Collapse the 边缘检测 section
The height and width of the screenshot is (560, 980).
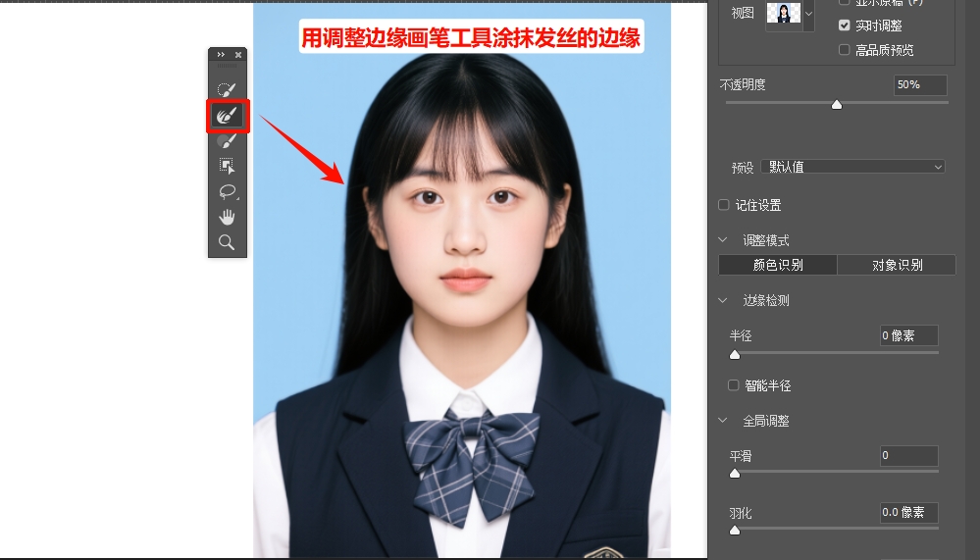(724, 301)
